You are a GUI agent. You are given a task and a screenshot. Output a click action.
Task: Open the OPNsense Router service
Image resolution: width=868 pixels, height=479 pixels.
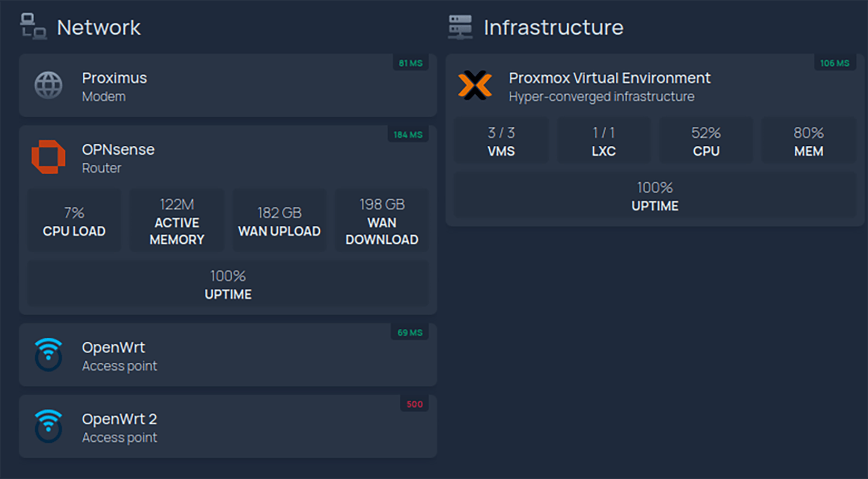[118, 150]
